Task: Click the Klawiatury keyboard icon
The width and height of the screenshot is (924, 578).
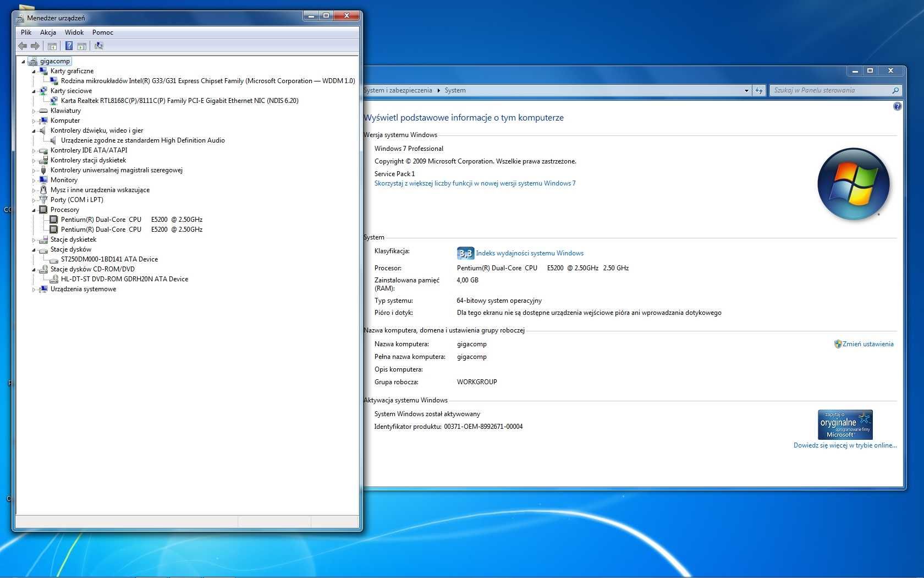Action: coord(43,111)
